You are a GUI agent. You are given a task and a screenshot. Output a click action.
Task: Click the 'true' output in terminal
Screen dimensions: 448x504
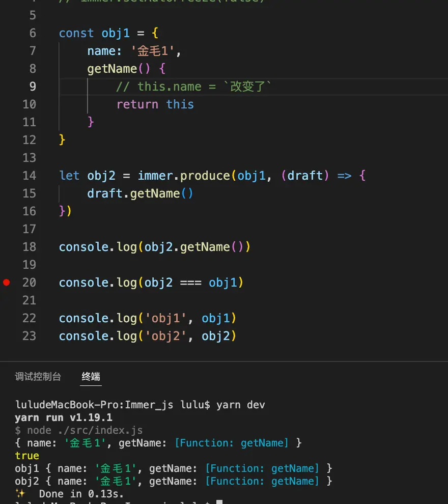pyautogui.click(x=27, y=456)
